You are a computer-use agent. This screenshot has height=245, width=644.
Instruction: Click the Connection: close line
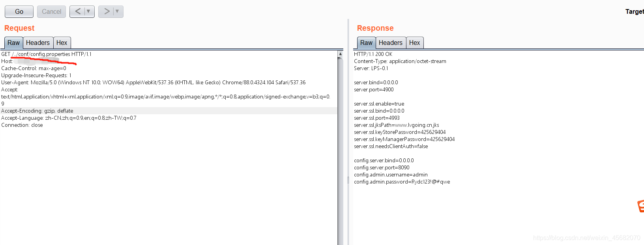(x=22, y=125)
